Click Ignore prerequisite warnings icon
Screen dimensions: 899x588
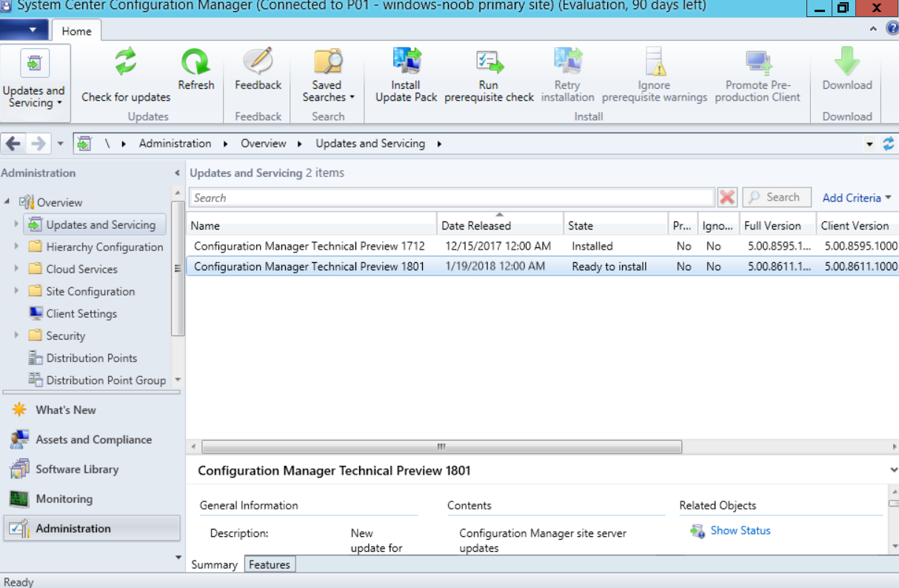click(655, 62)
